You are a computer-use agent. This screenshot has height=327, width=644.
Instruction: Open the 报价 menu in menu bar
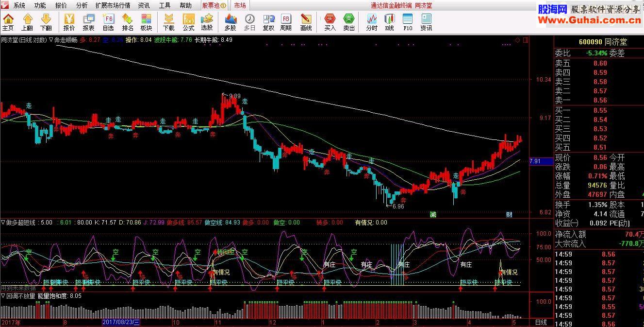pos(61,5)
